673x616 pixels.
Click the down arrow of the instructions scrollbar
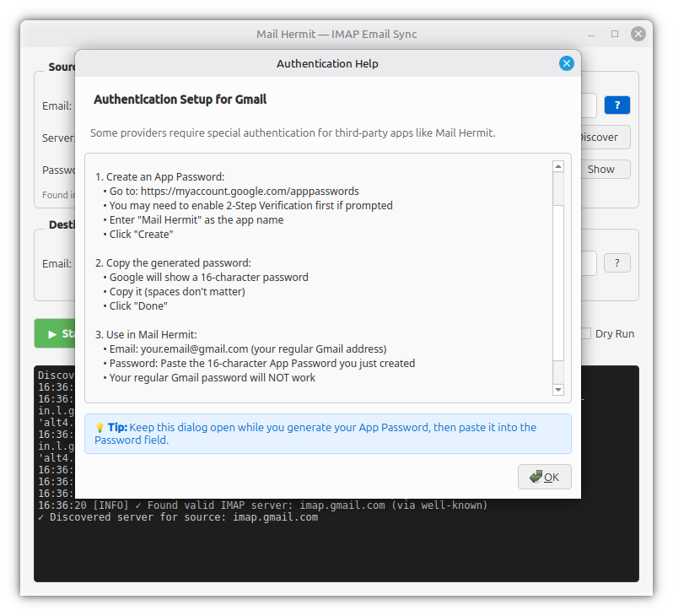(x=558, y=390)
